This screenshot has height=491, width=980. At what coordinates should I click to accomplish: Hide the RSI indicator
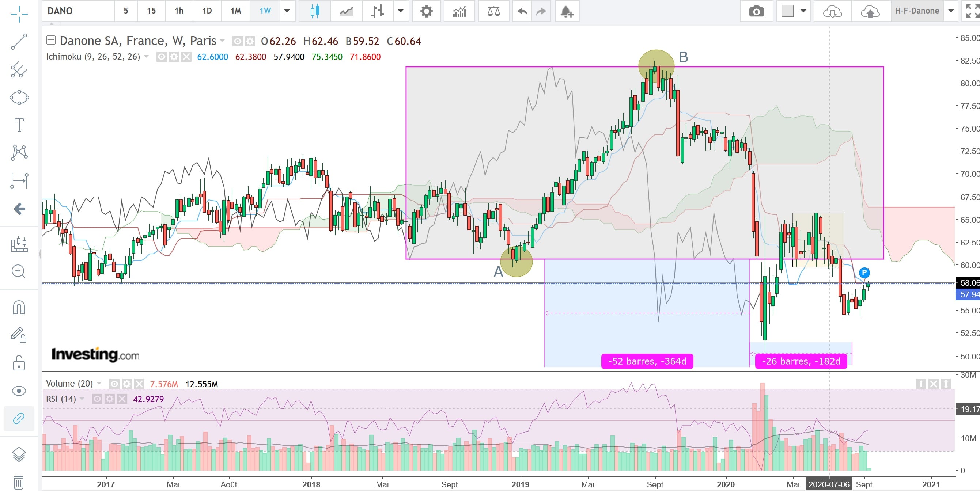(x=97, y=399)
